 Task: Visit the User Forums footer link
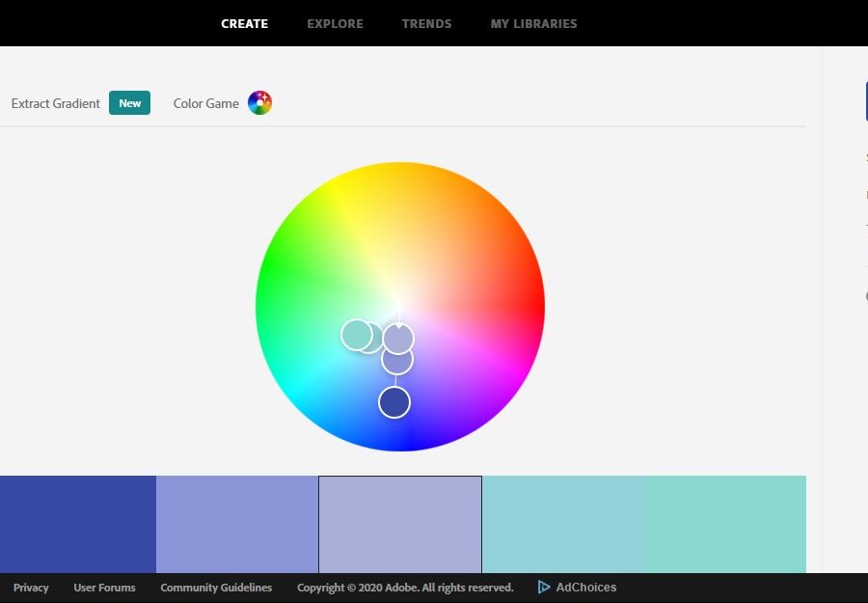104,588
